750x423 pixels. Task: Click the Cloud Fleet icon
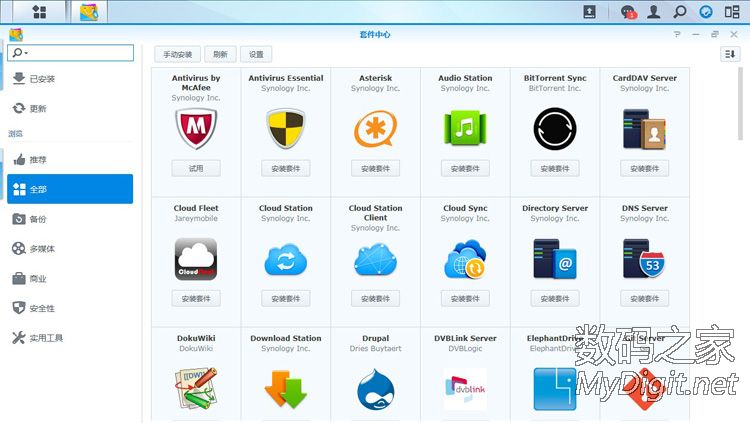click(x=196, y=259)
